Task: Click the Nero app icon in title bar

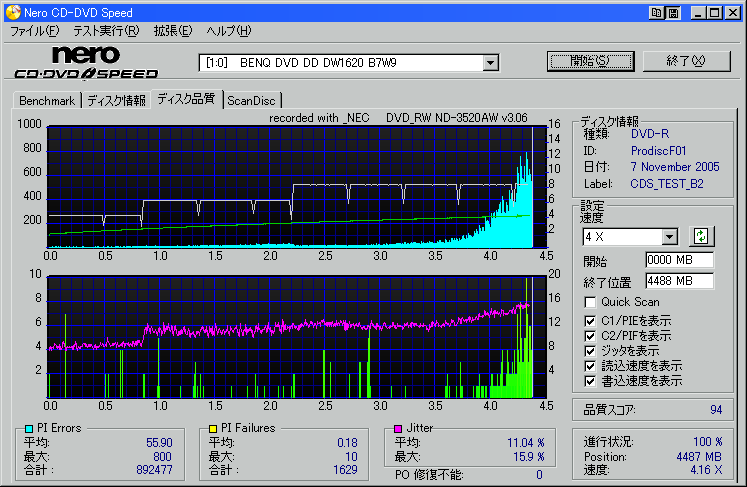Action: click(x=12, y=12)
